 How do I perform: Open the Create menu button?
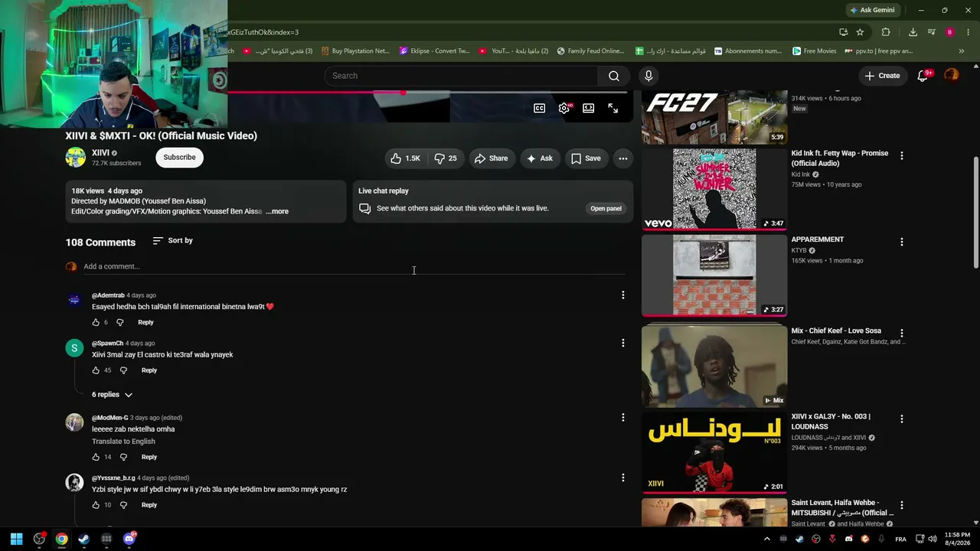[882, 76]
